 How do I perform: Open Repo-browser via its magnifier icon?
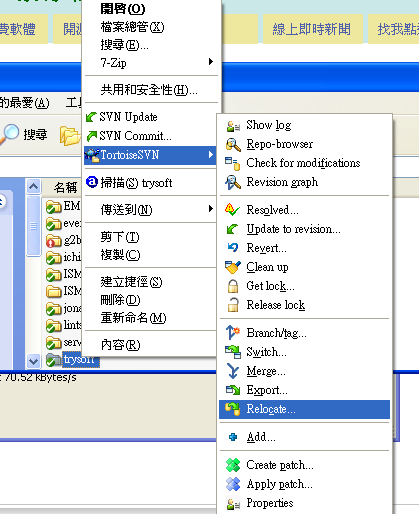pyautogui.click(x=233, y=145)
